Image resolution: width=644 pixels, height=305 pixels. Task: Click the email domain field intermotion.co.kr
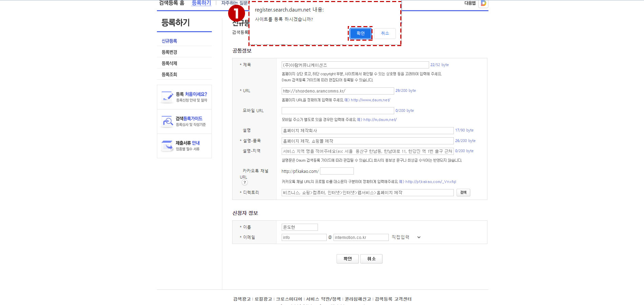(361, 237)
